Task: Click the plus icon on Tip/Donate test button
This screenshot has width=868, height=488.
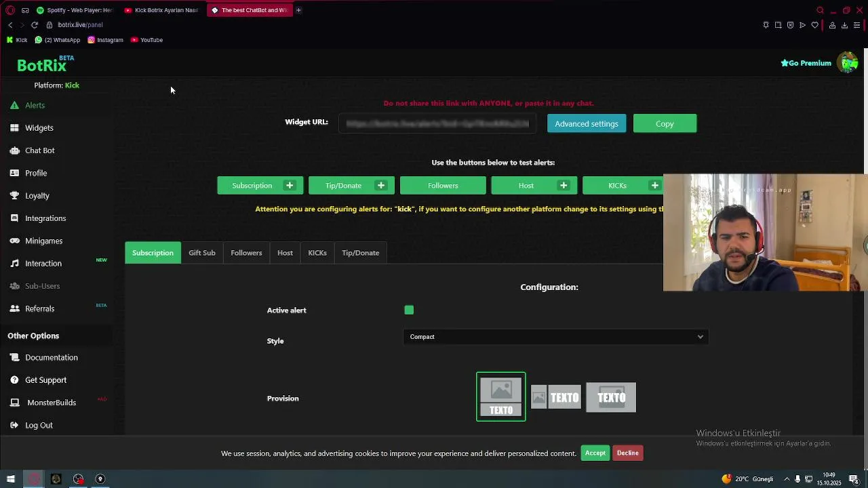Action: tap(381, 186)
